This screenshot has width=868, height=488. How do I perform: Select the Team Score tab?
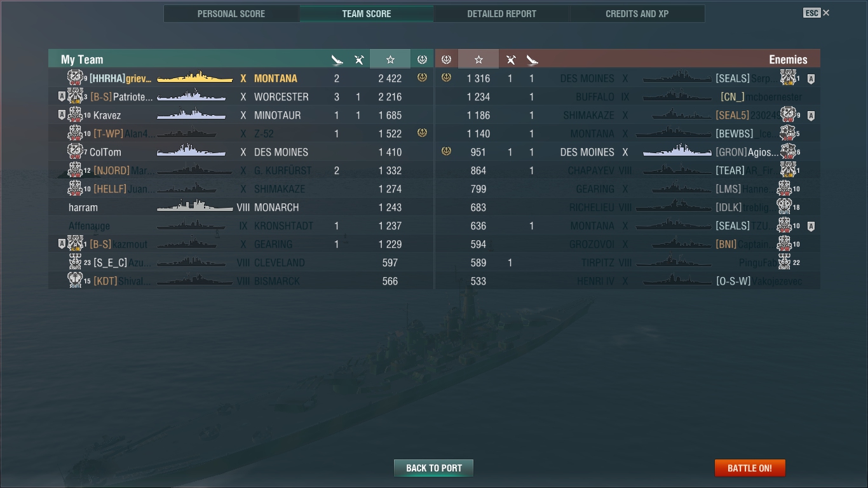point(367,14)
